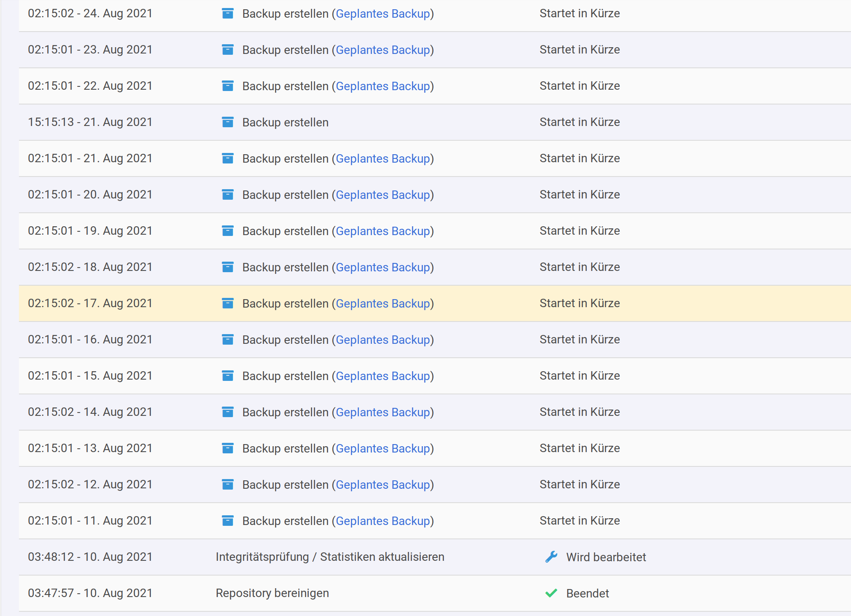Viewport: 851px width, 616px height.
Task: Open Geplantes Backup link for 18. Aug 2021
Action: pyautogui.click(x=383, y=267)
